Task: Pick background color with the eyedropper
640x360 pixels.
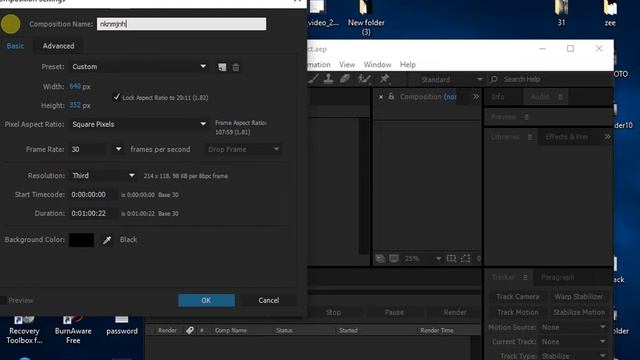Action: point(107,240)
